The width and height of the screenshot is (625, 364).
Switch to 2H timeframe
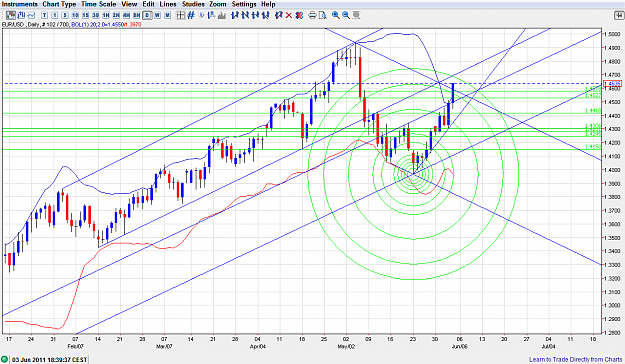click(116, 15)
